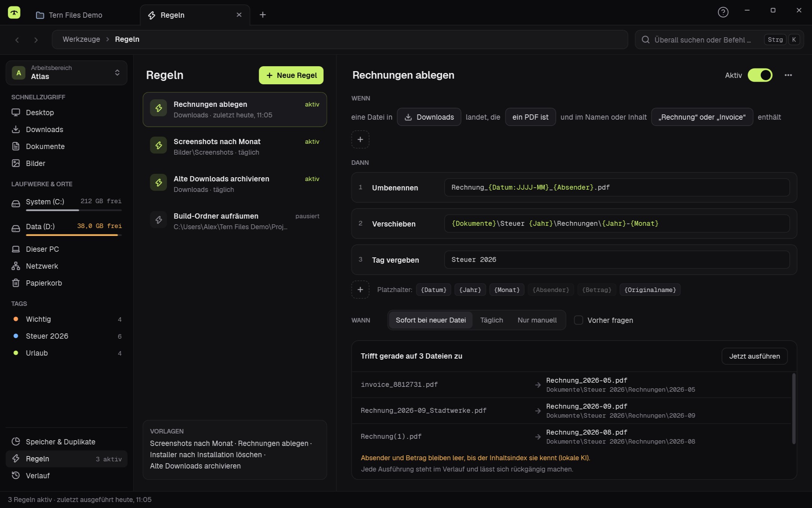
Task: Open Dokumente in quick access
Action: point(67,146)
